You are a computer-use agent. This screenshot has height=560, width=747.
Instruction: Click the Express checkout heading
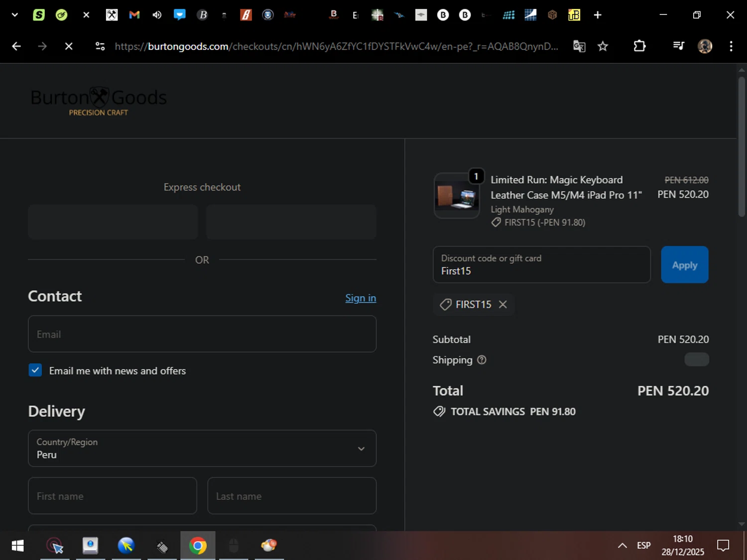(x=202, y=187)
